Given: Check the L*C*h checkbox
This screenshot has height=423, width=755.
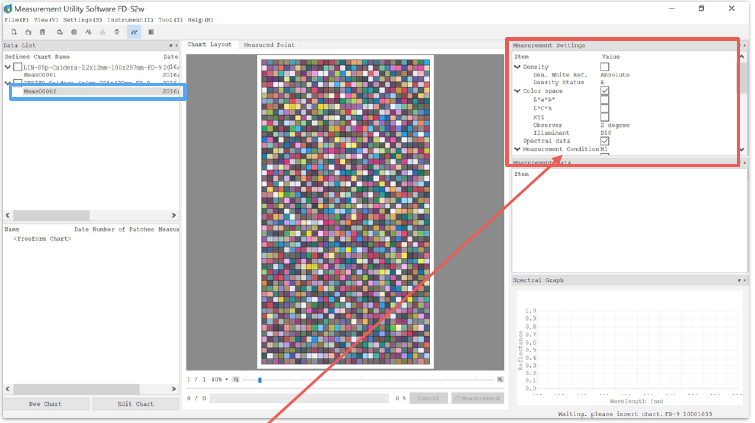Looking at the screenshot, I should coord(604,108).
